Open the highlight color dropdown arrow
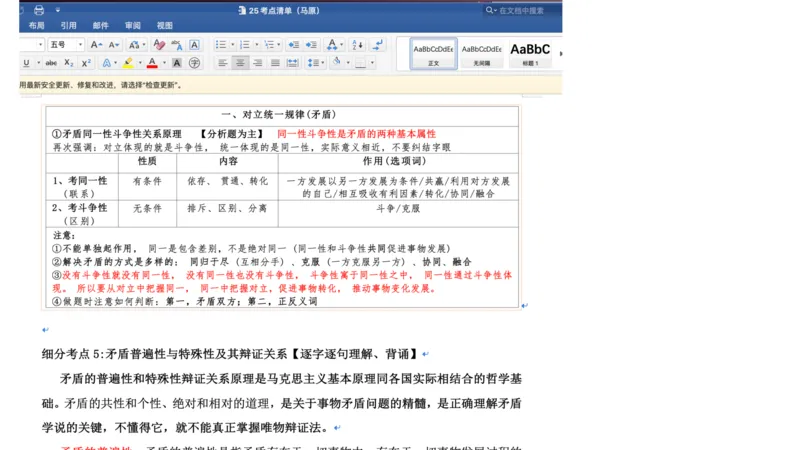This screenshot has height=450, width=800. point(140,63)
